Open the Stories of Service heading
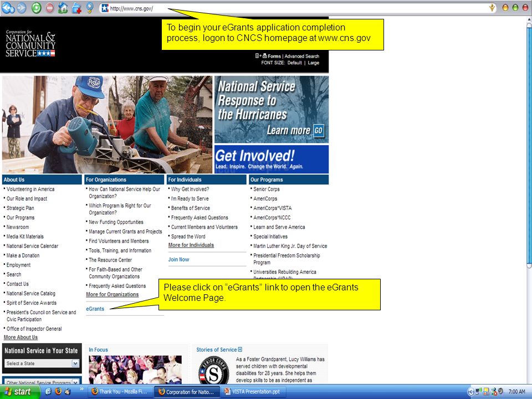 point(217,350)
